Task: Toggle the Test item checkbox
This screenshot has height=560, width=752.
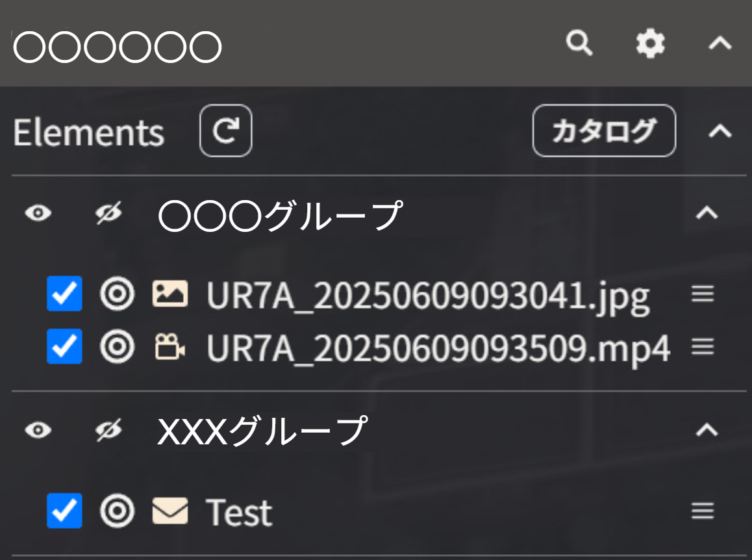Action: click(64, 511)
